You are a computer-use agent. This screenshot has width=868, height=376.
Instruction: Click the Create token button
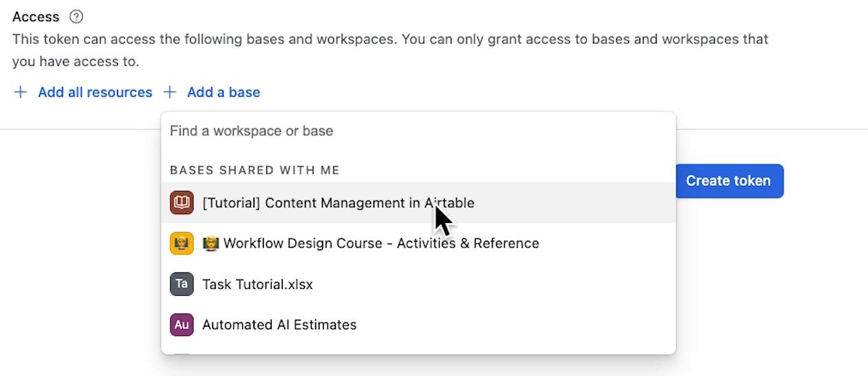(x=728, y=180)
